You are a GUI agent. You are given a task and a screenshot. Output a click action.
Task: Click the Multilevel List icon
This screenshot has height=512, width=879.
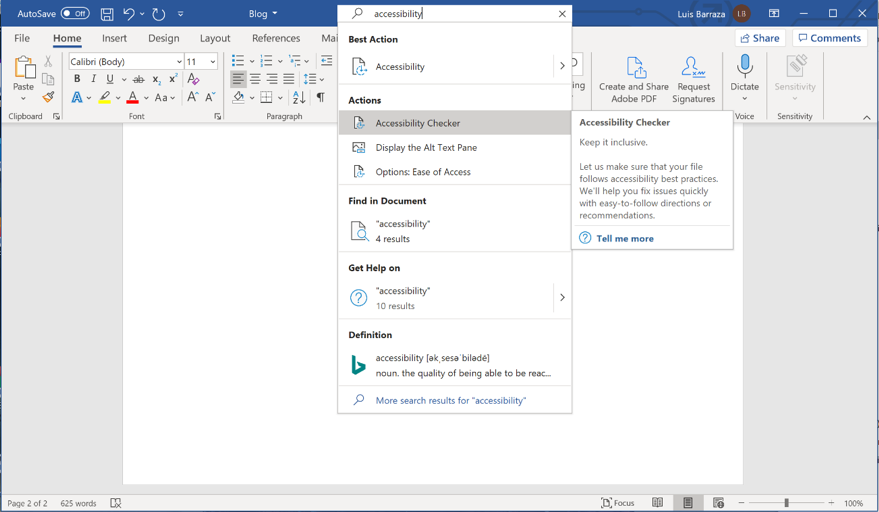(x=294, y=61)
